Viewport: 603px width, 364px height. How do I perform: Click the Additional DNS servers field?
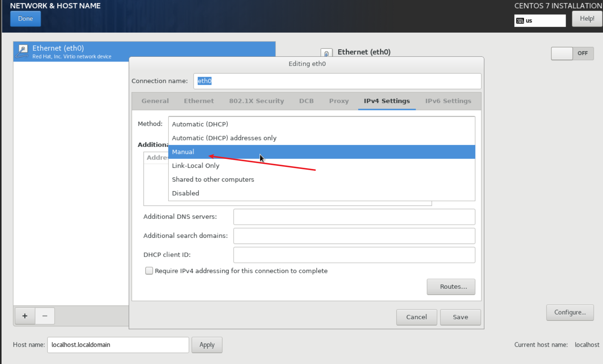(x=354, y=217)
